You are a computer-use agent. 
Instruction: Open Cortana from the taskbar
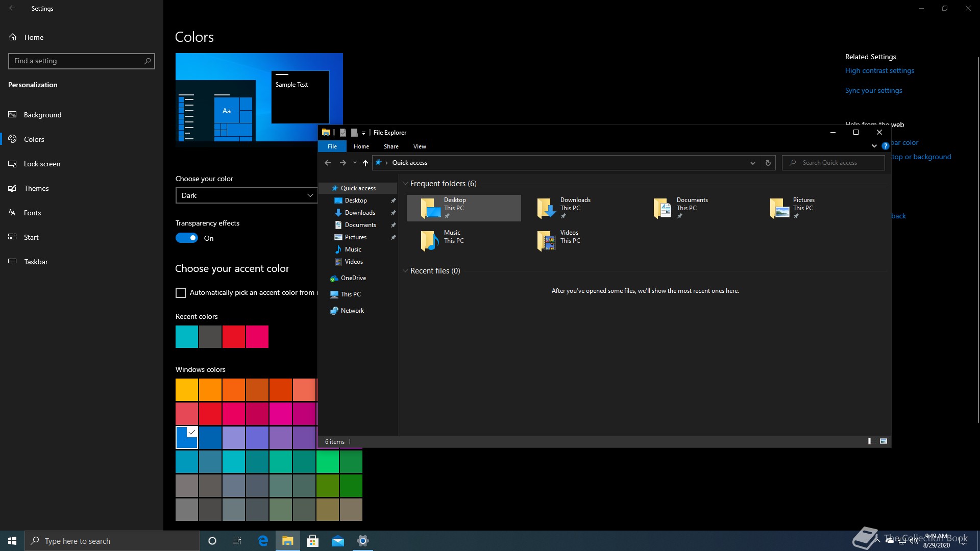point(212,541)
